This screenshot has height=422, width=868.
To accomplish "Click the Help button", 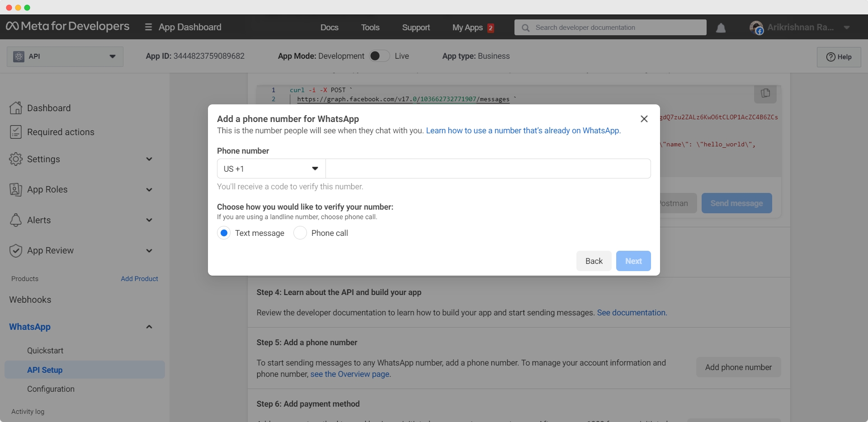I will tap(839, 57).
